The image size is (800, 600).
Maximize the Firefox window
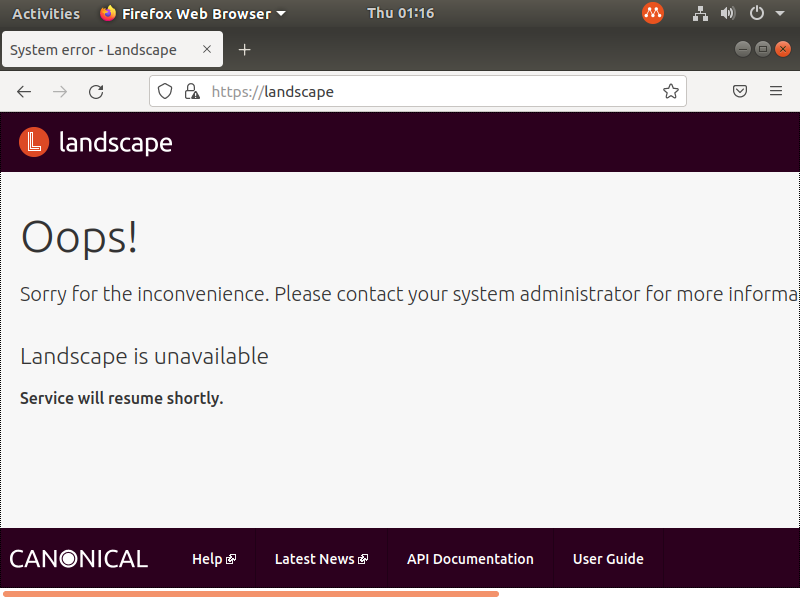click(x=763, y=49)
